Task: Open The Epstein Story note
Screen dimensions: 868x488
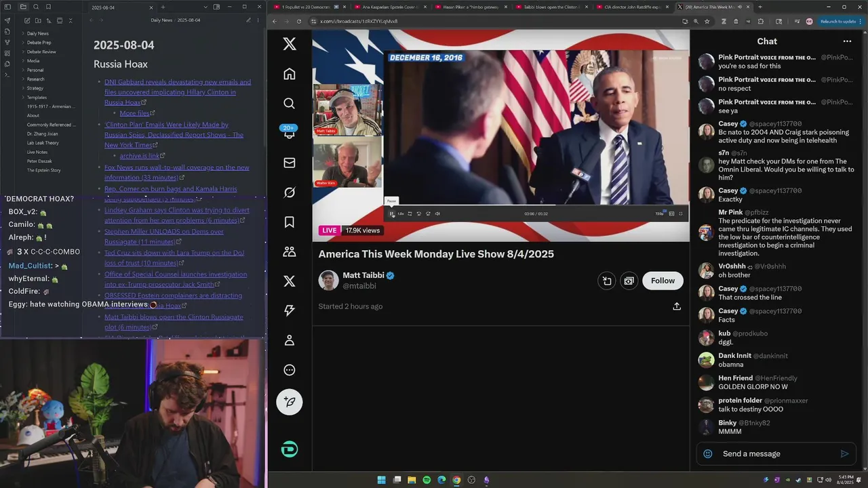Action: [43, 170]
